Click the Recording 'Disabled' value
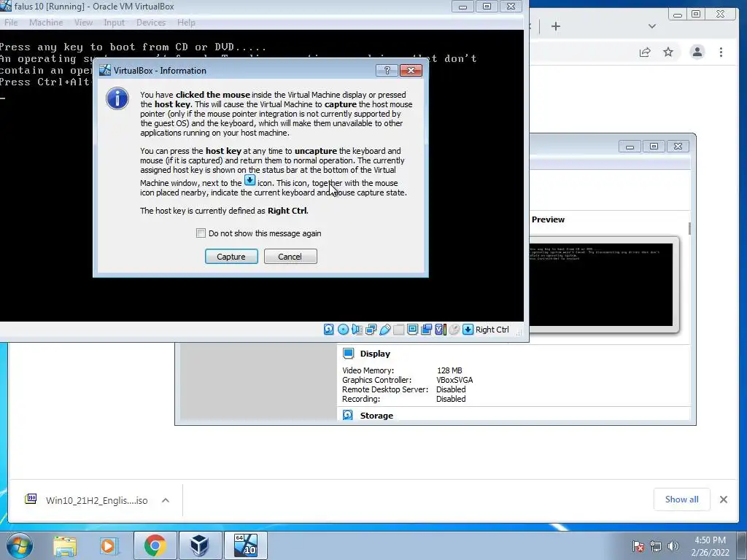This screenshot has width=747, height=560. click(451, 399)
